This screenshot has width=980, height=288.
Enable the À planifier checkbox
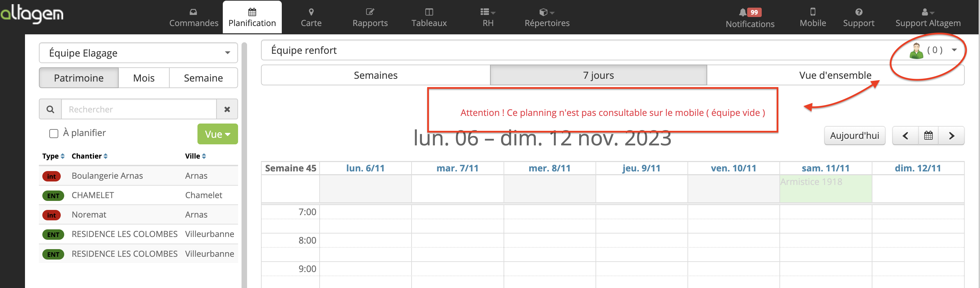(54, 133)
